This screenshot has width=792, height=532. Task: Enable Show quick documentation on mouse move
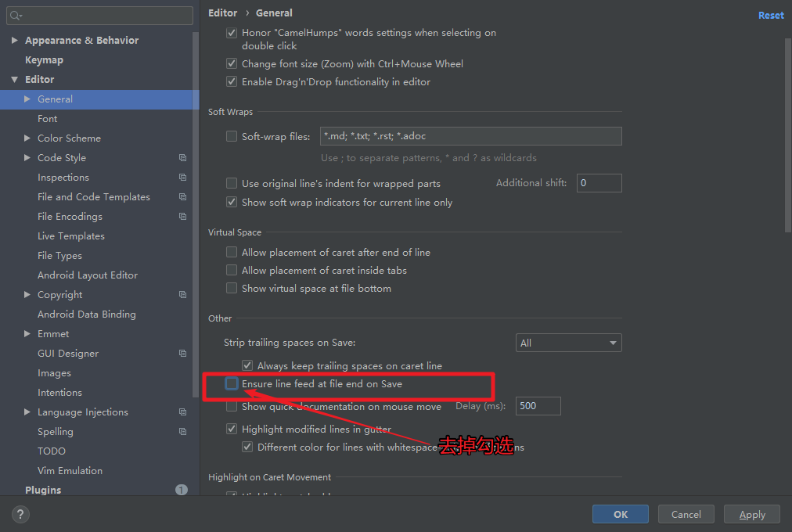pos(232,406)
